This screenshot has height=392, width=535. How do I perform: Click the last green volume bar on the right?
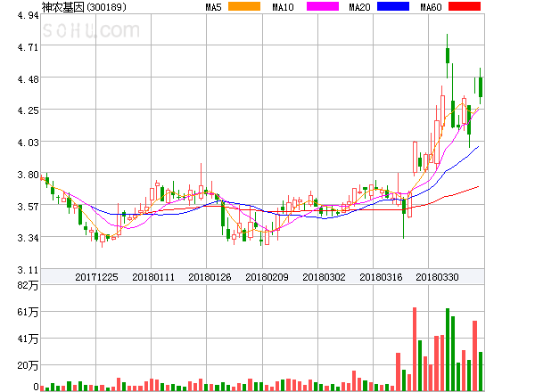[x=481, y=372]
